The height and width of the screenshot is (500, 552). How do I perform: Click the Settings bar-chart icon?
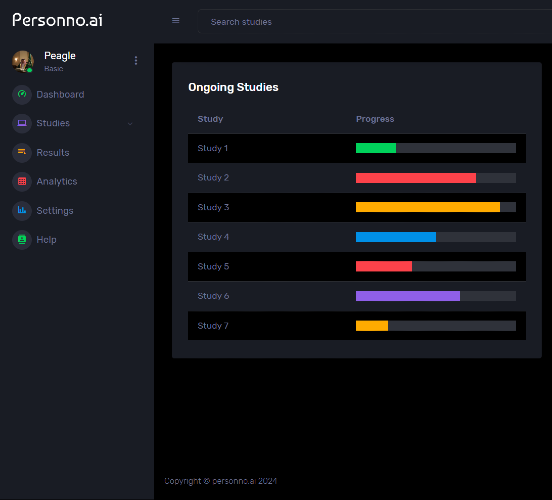click(x=22, y=211)
